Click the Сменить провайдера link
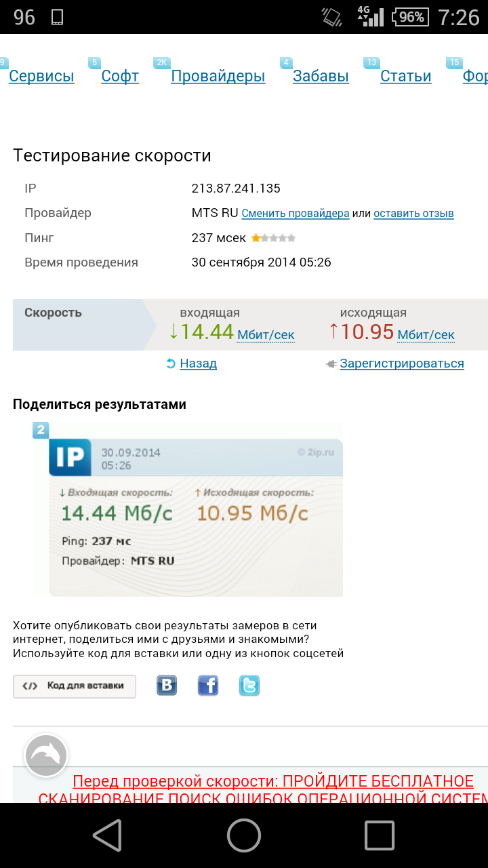 pos(296,214)
